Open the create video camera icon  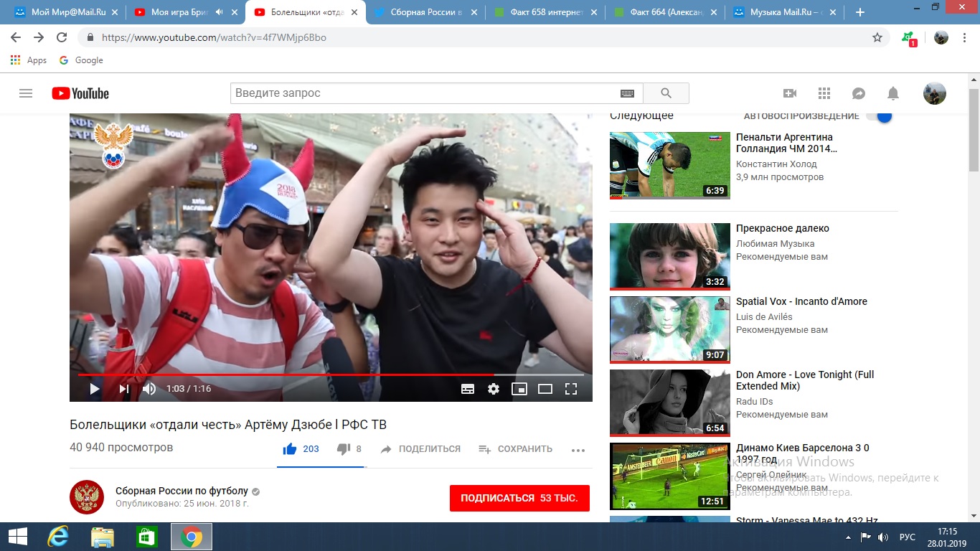(x=790, y=93)
